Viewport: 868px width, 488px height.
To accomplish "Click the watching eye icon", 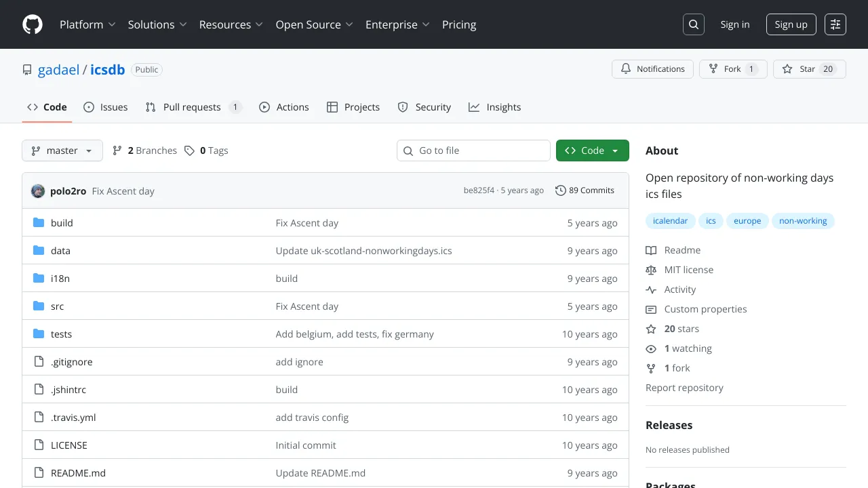I will click(x=651, y=348).
